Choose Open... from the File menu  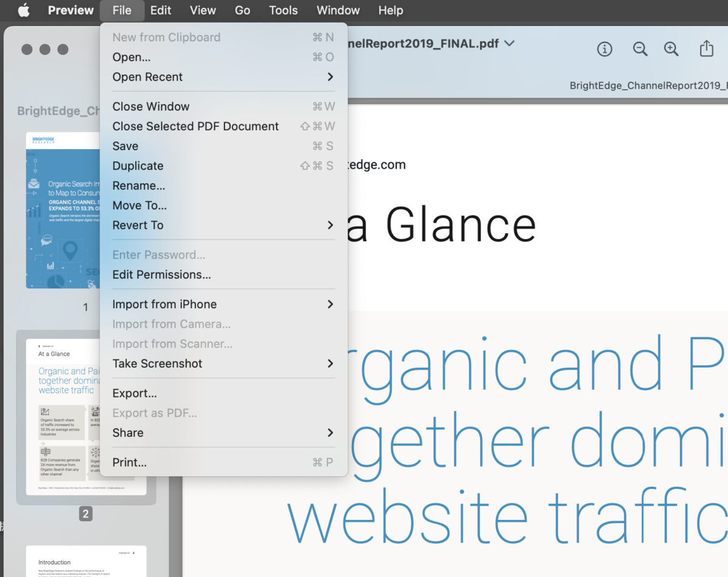[x=223, y=57]
